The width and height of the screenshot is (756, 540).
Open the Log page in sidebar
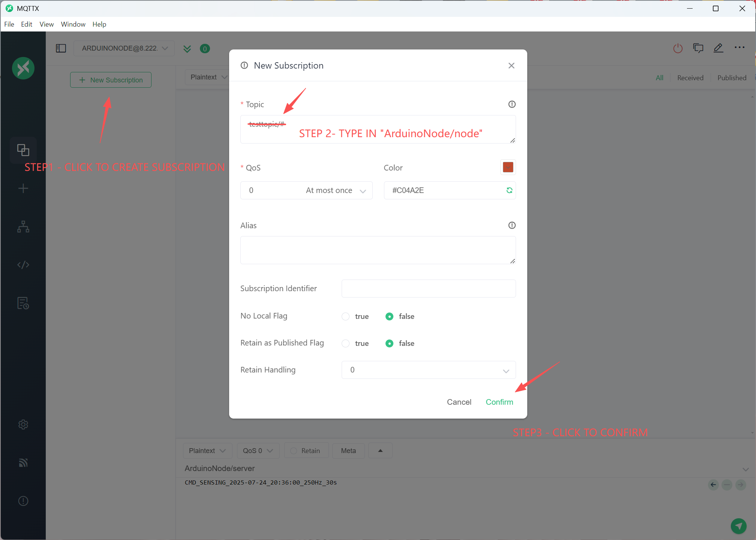coord(23,303)
